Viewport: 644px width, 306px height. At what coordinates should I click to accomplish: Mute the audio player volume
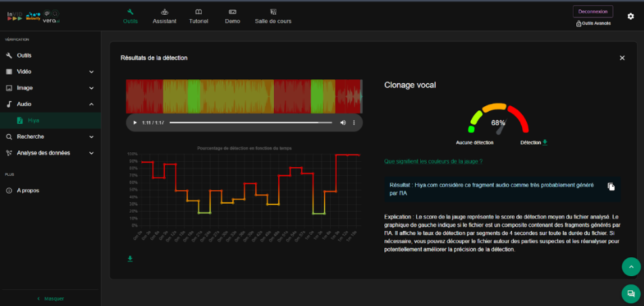342,123
